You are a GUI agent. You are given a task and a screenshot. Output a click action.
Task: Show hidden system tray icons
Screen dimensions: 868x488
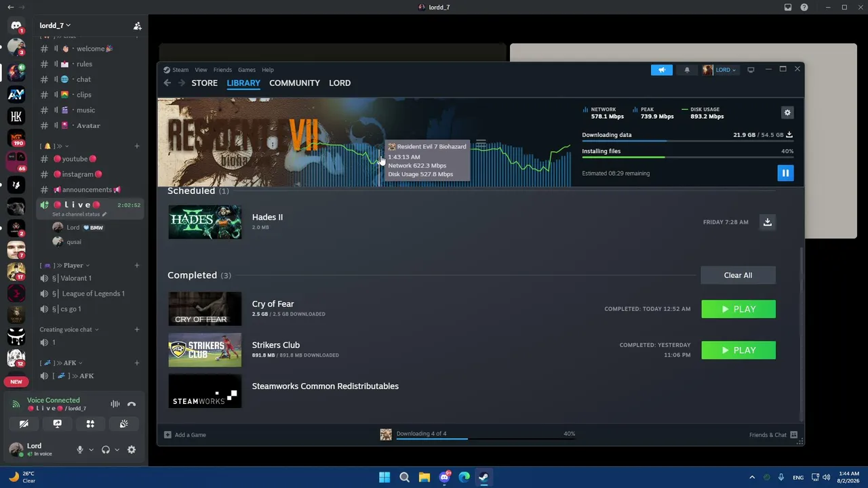point(751,477)
